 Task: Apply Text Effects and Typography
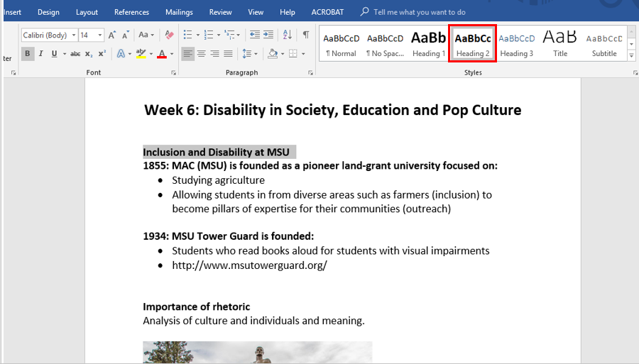click(x=121, y=53)
